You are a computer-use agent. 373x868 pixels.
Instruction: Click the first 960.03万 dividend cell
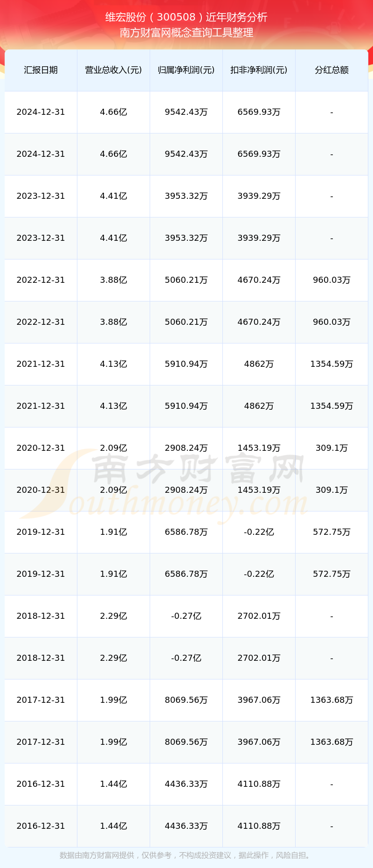[x=332, y=280]
